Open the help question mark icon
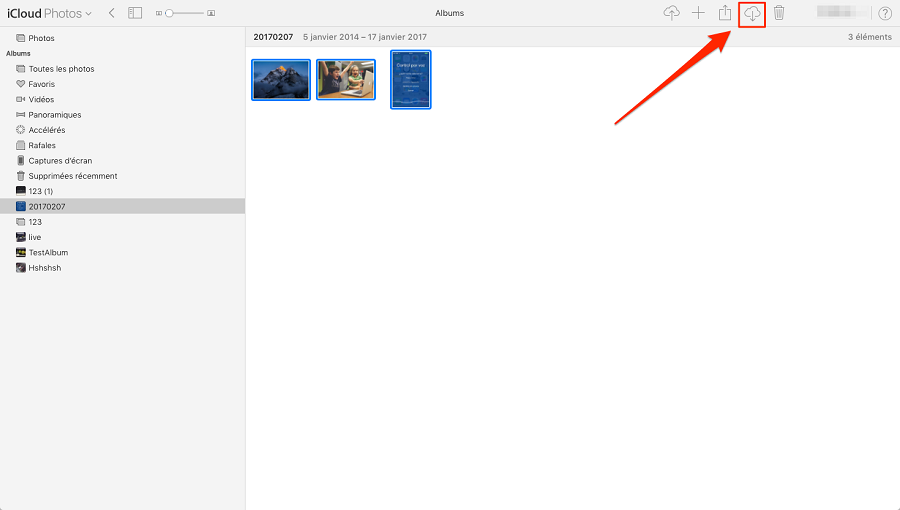This screenshot has width=900, height=510. click(885, 13)
